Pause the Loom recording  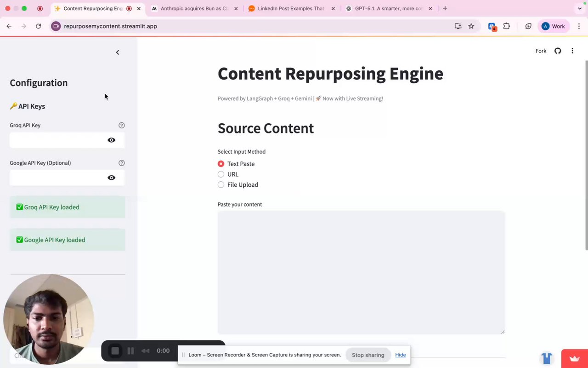click(x=131, y=351)
